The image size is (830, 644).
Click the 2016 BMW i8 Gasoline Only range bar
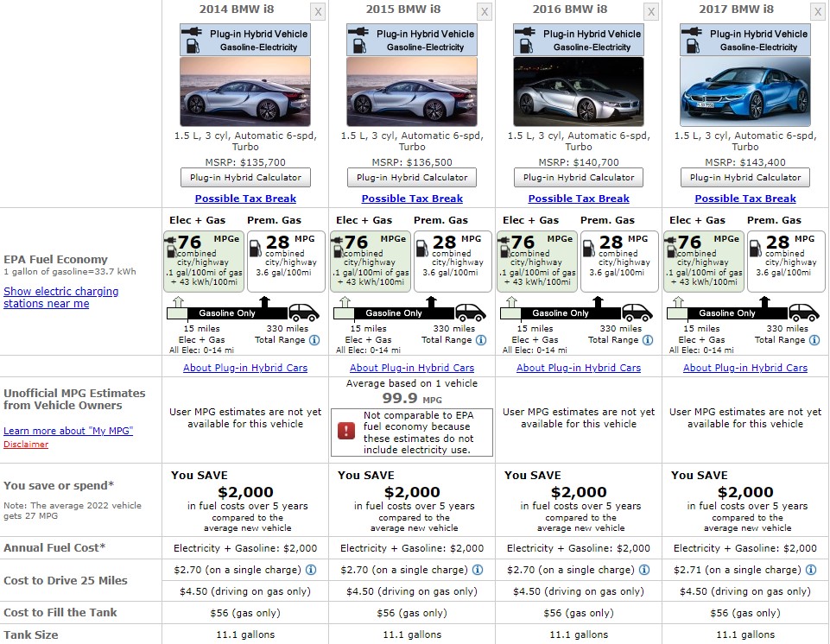[561, 313]
